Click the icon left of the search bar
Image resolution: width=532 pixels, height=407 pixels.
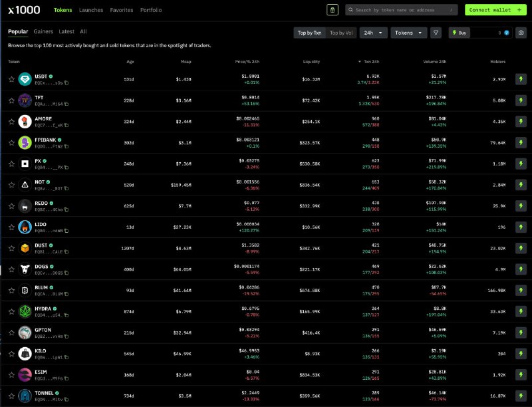point(332,10)
